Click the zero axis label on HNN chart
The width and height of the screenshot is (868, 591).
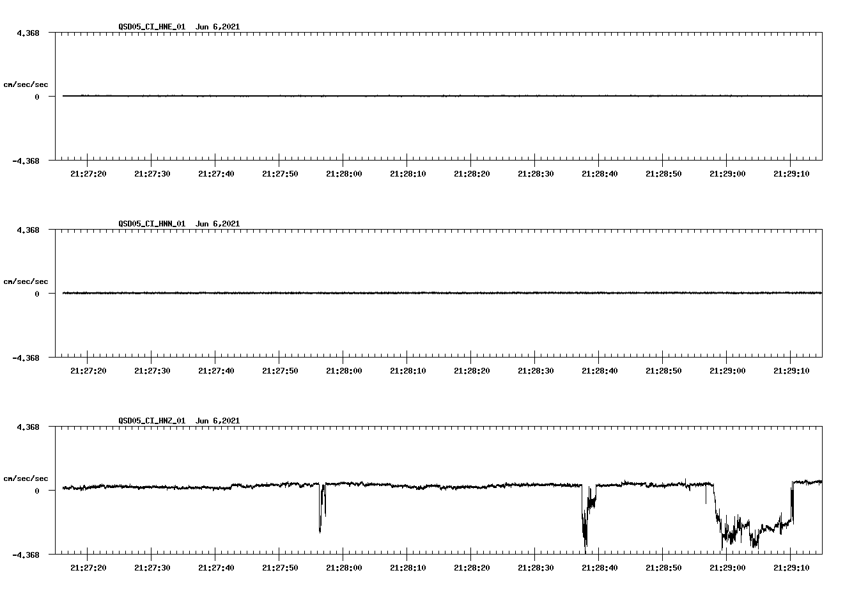point(37,294)
